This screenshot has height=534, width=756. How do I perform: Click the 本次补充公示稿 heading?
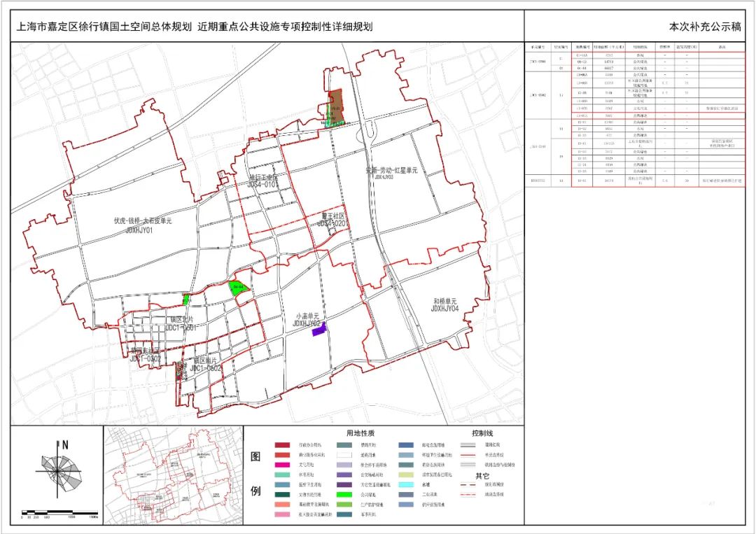(705, 27)
